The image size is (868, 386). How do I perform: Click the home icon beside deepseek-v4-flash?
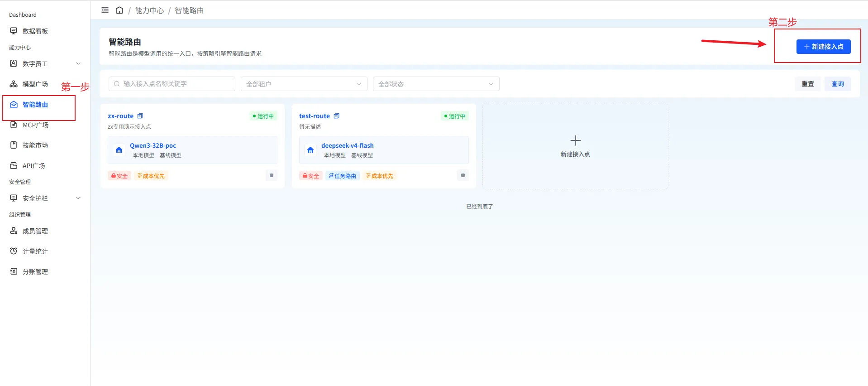[310, 150]
